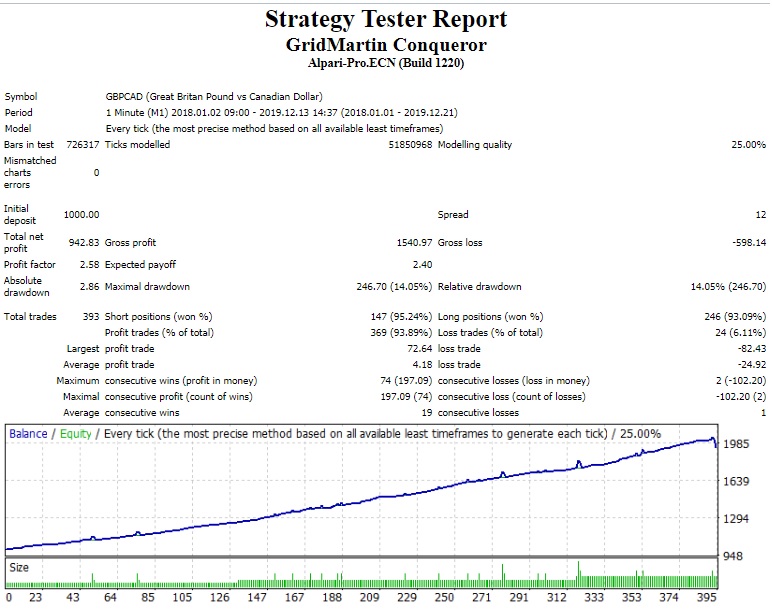Click the Maximal consecutive profit value 197.09 (74)
Image resolution: width=772 pixels, height=614 pixels.
[x=406, y=397]
